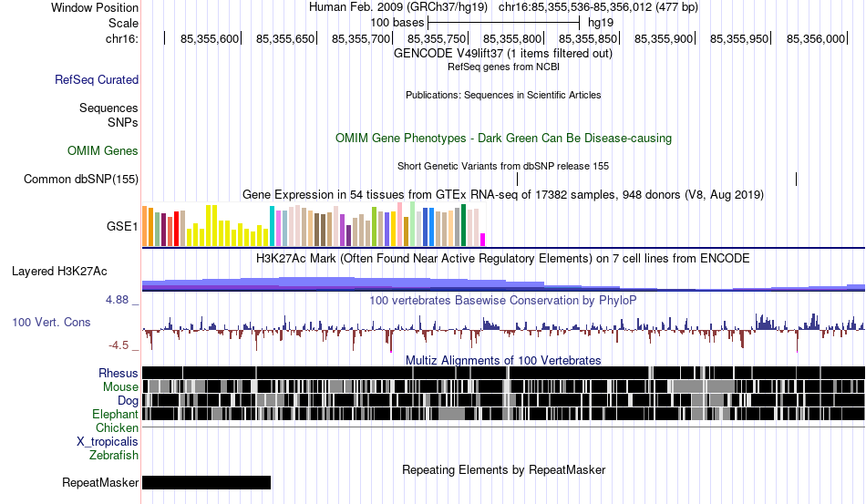Click the black RepeatMasker repeat element block
This screenshot has width=866, height=504.
(x=207, y=482)
